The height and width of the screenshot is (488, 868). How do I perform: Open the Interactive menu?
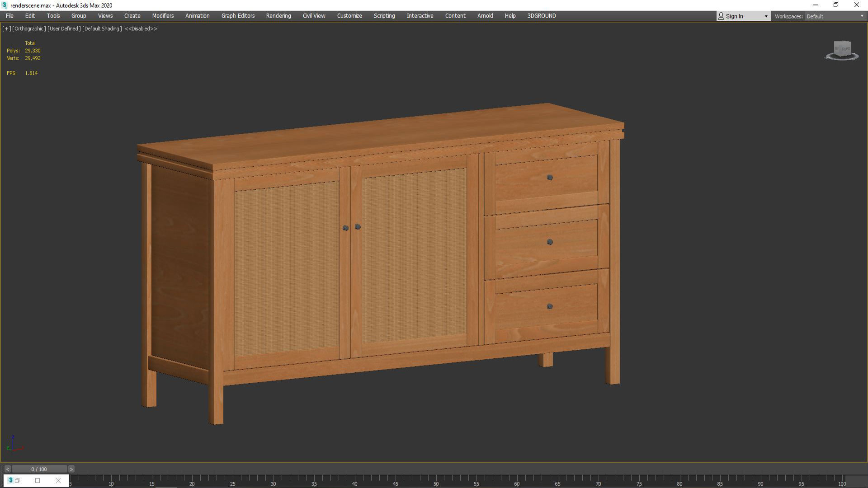point(420,16)
